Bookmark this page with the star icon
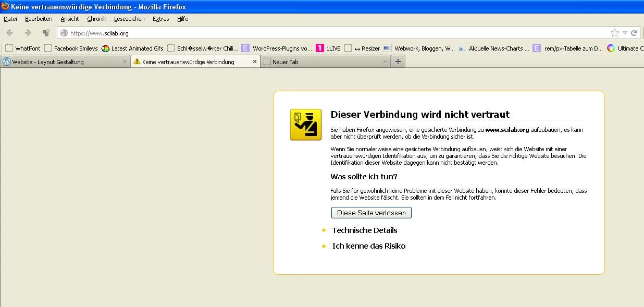 pos(615,33)
